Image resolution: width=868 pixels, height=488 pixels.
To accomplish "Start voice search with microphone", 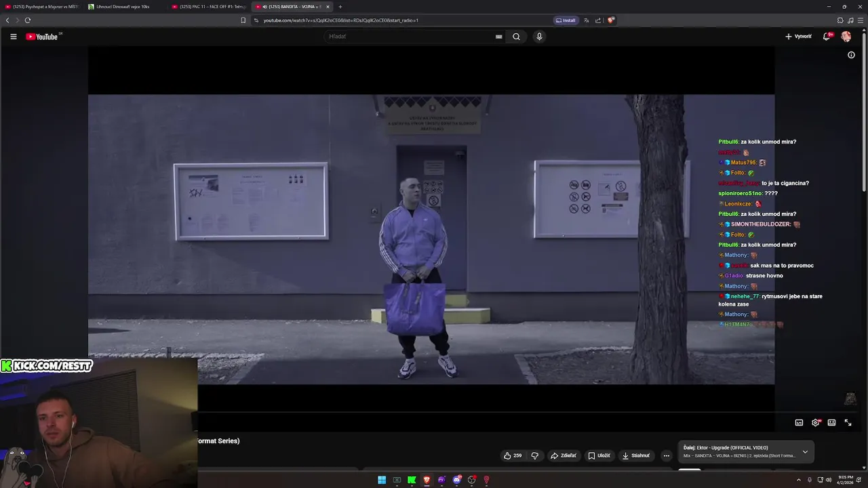I will click(x=539, y=37).
